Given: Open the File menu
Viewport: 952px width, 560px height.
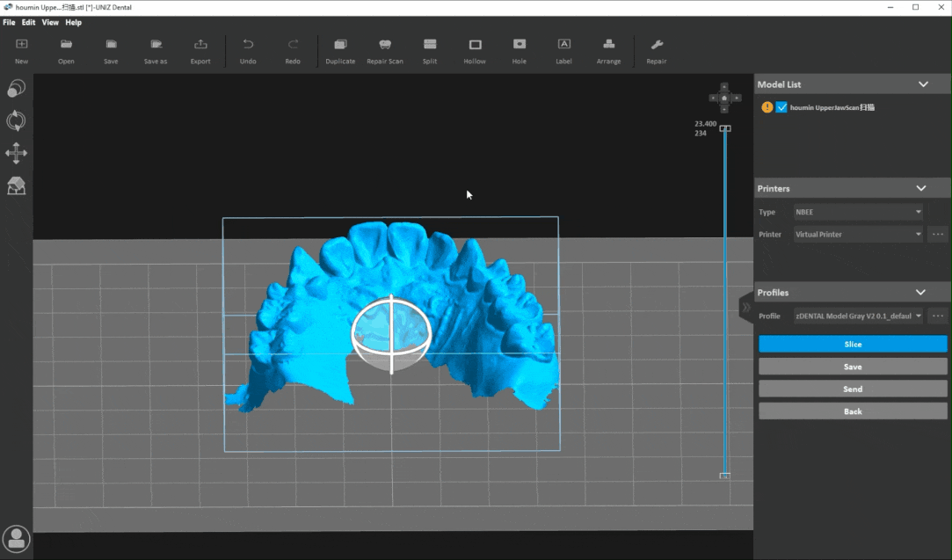Looking at the screenshot, I should [9, 23].
